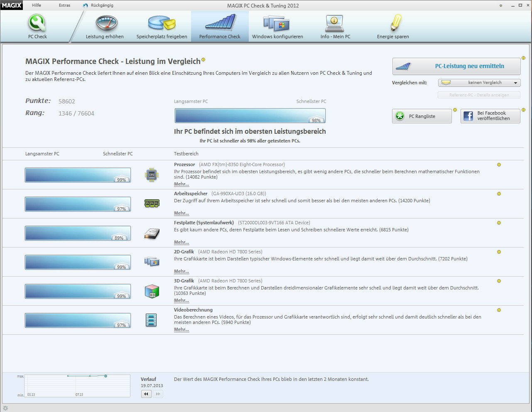Click the Festplatte 89% performance bar
This screenshot has height=412, width=532.
(78, 233)
